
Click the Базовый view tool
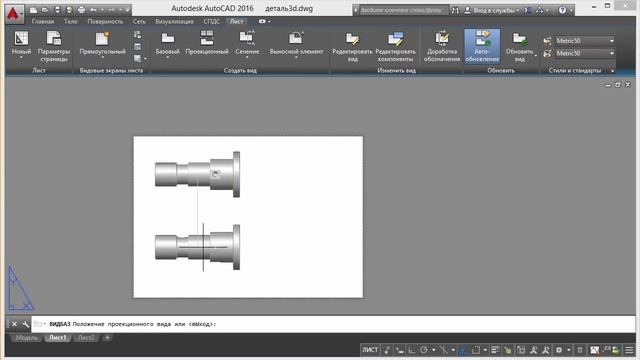click(168, 44)
